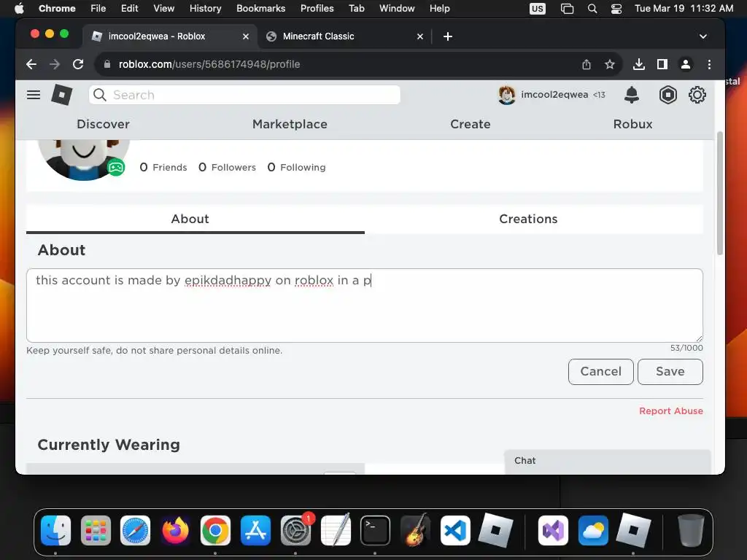Image resolution: width=747 pixels, height=560 pixels.
Task: Reload the Roblox profile page
Action: pyautogui.click(x=78, y=64)
